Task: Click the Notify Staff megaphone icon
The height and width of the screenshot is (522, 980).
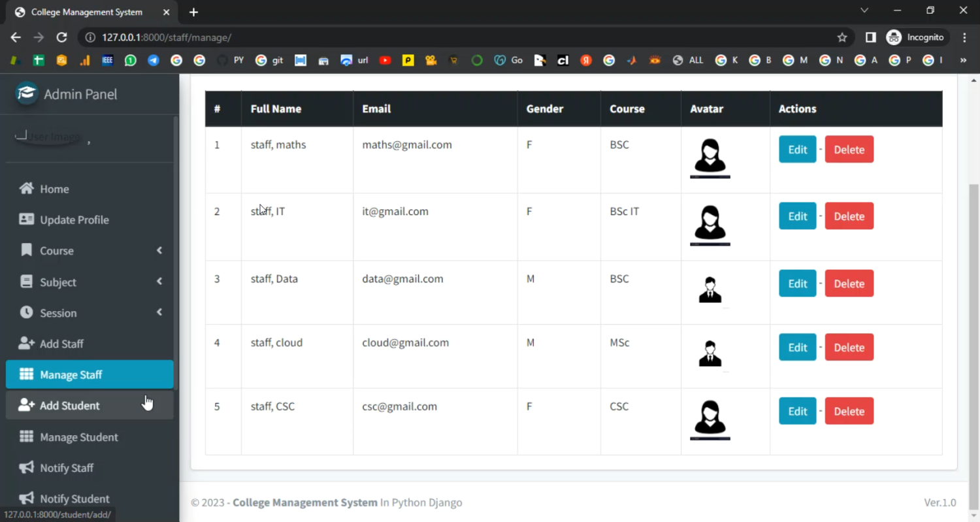Action: coord(26,468)
